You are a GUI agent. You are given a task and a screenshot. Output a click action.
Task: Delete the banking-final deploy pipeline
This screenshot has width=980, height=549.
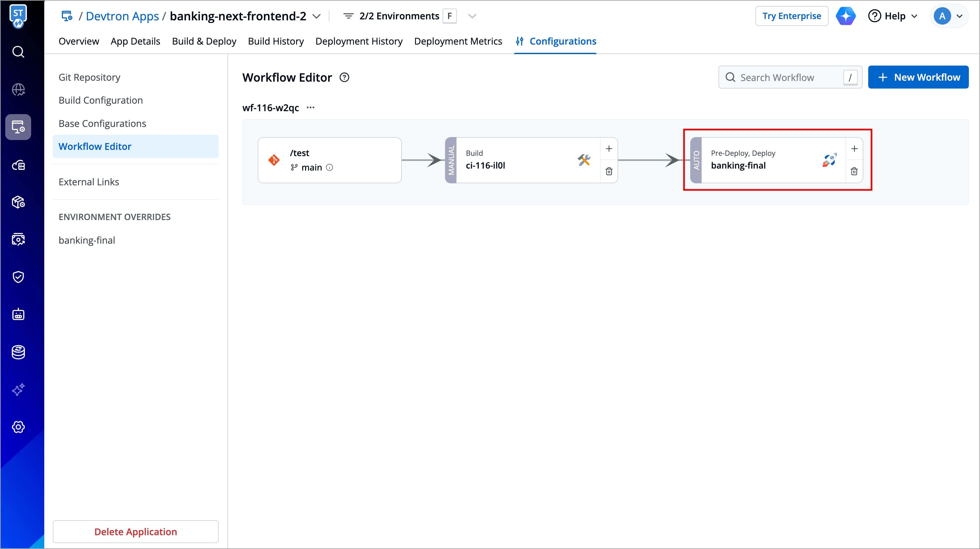click(x=854, y=171)
